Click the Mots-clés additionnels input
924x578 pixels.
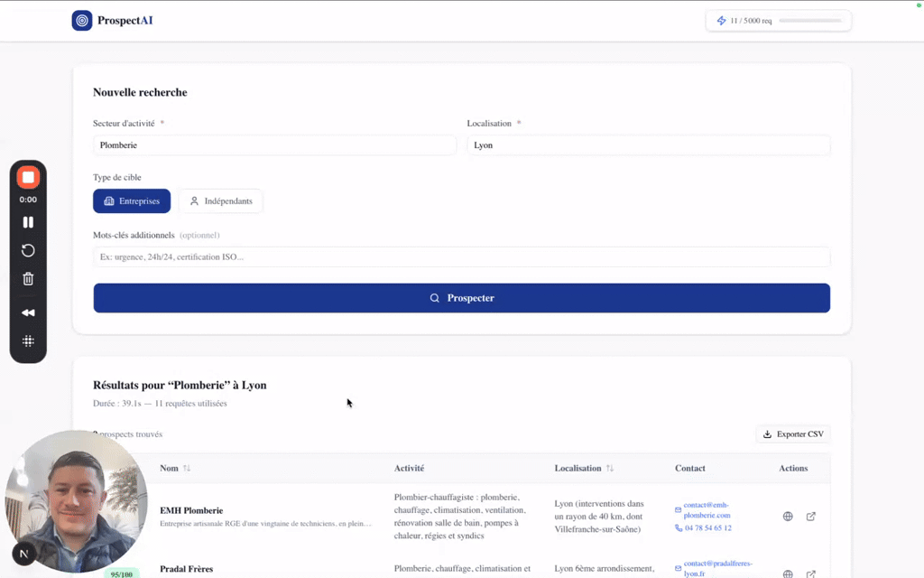coord(461,256)
